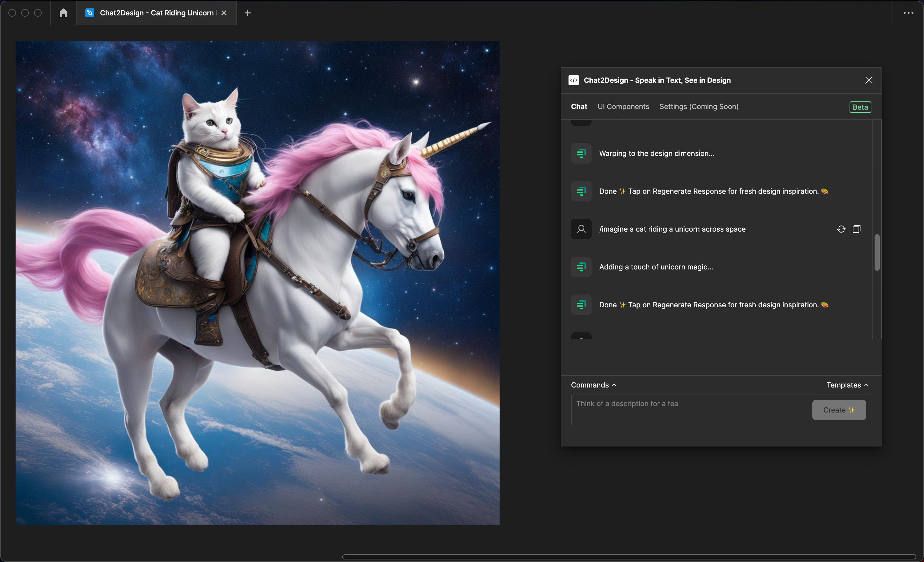
Task: Open the three-dot menu at top right
Action: (908, 13)
